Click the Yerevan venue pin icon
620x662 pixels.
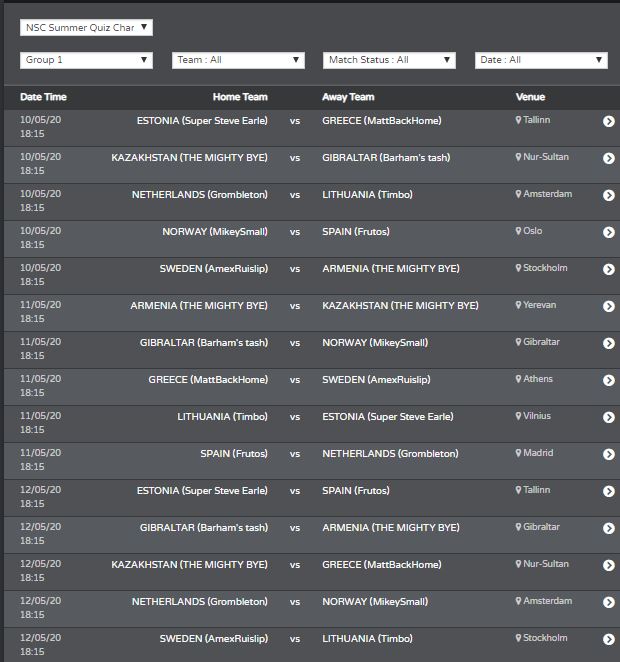point(518,305)
